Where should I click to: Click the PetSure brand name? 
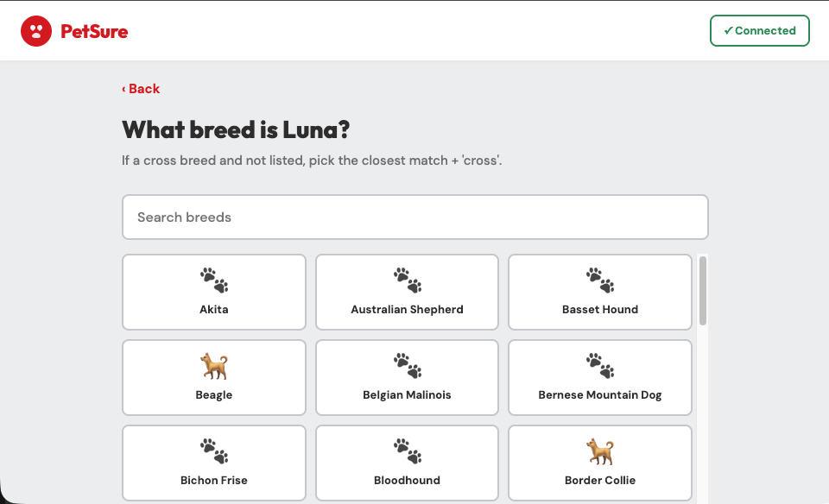pyautogui.click(x=95, y=30)
